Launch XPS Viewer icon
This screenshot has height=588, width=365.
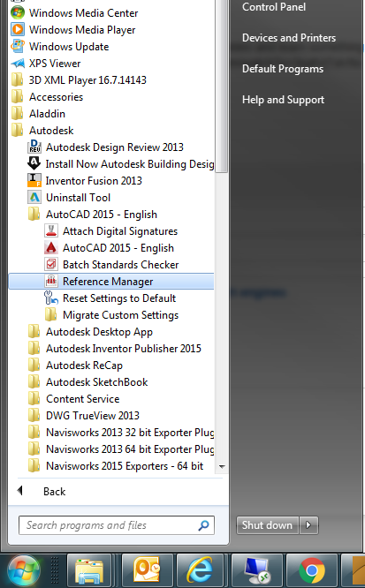(18, 63)
